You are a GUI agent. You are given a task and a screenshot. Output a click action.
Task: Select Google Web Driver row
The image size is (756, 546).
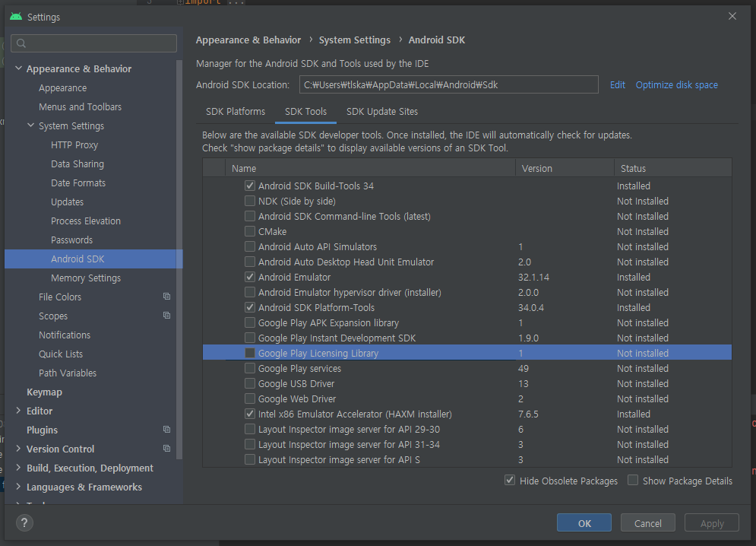click(467, 398)
